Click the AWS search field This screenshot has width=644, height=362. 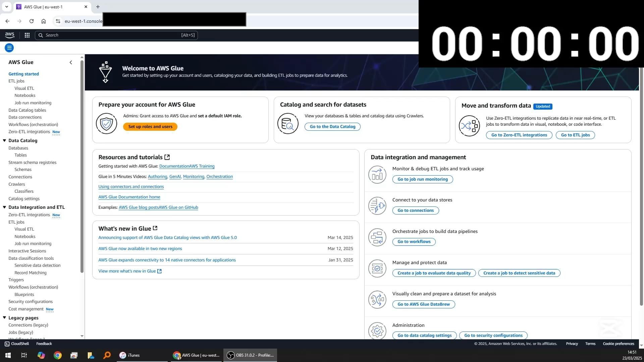116,35
